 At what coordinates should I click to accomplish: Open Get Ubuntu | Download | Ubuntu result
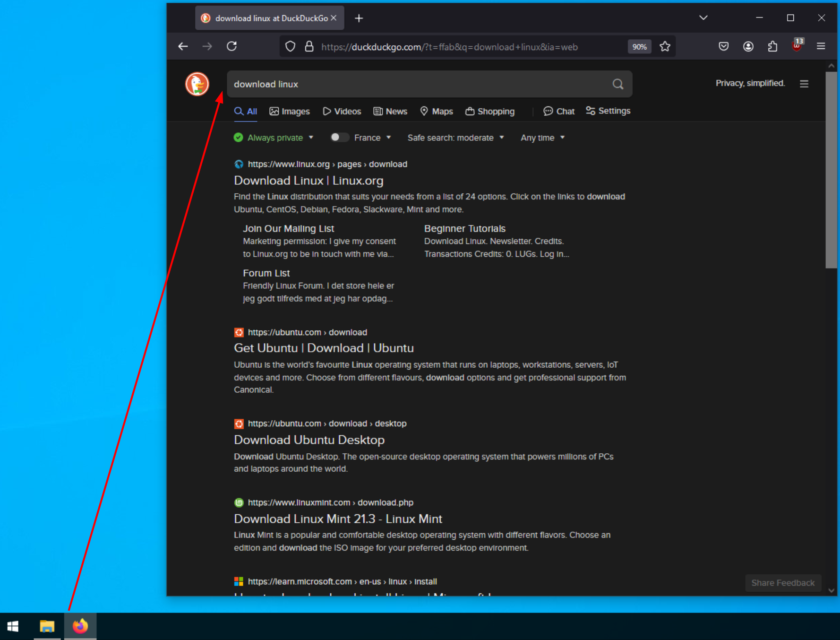(x=324, y=348)
